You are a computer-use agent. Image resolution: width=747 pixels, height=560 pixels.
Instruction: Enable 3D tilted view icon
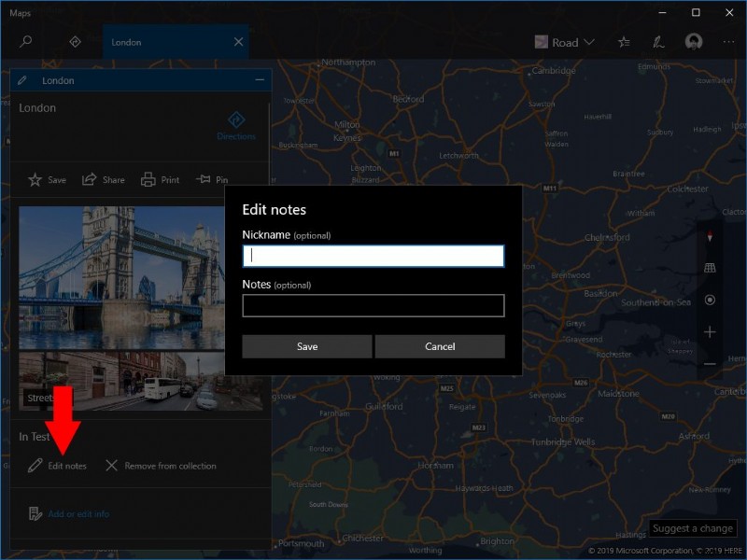(710, 267)
